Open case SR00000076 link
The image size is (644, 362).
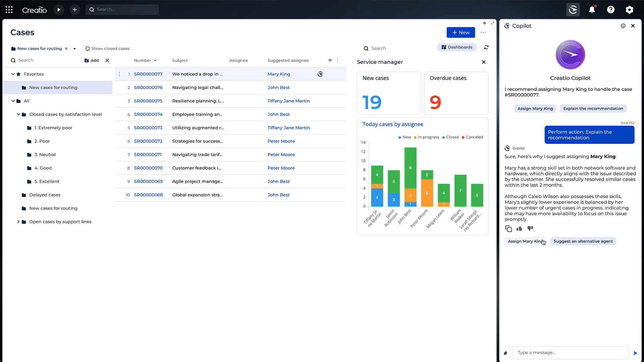coord(148,87)
